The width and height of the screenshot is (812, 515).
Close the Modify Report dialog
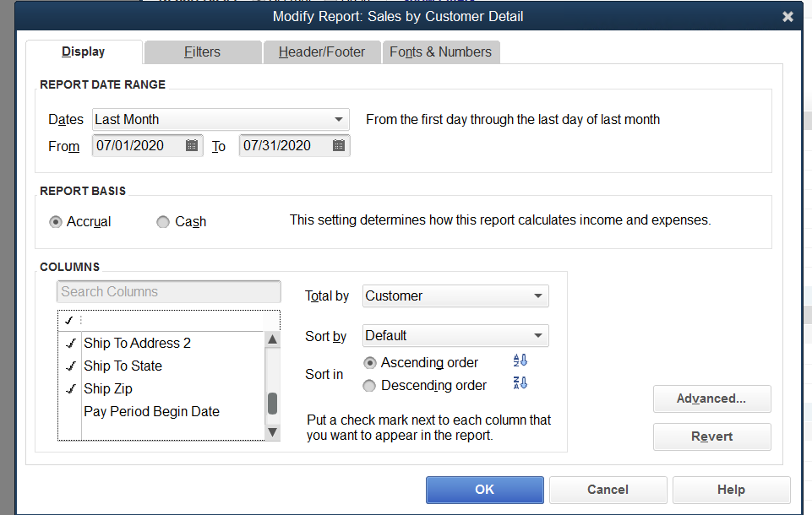coord(787,17)
